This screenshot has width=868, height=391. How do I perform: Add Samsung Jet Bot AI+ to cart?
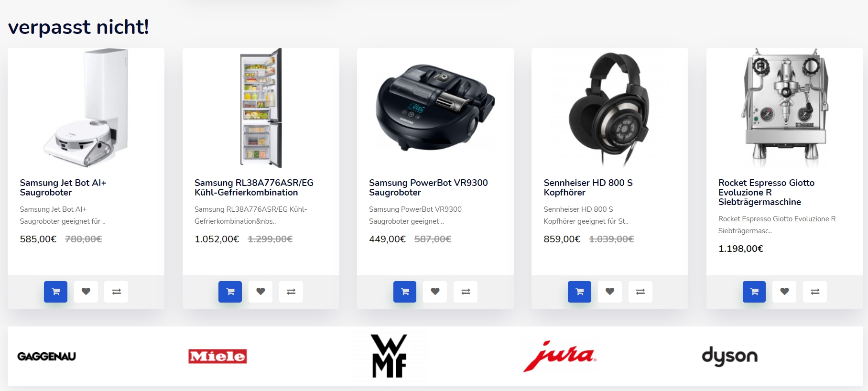(55, 292)
